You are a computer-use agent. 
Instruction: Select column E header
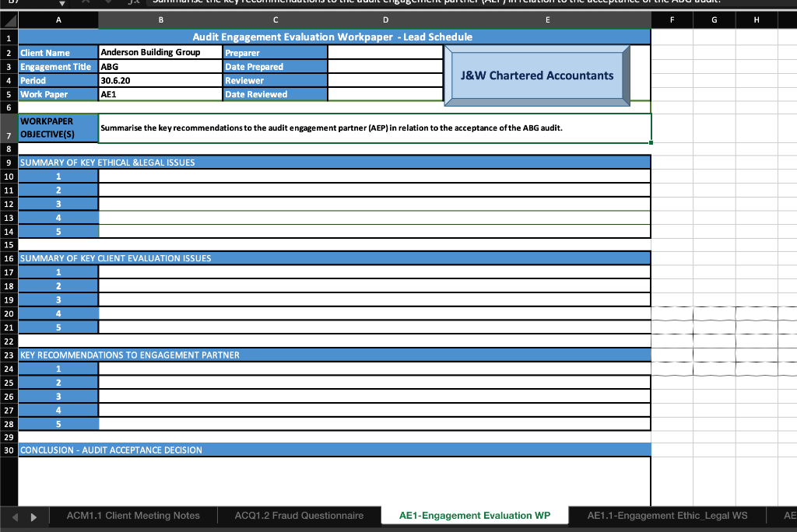[547, 20]
